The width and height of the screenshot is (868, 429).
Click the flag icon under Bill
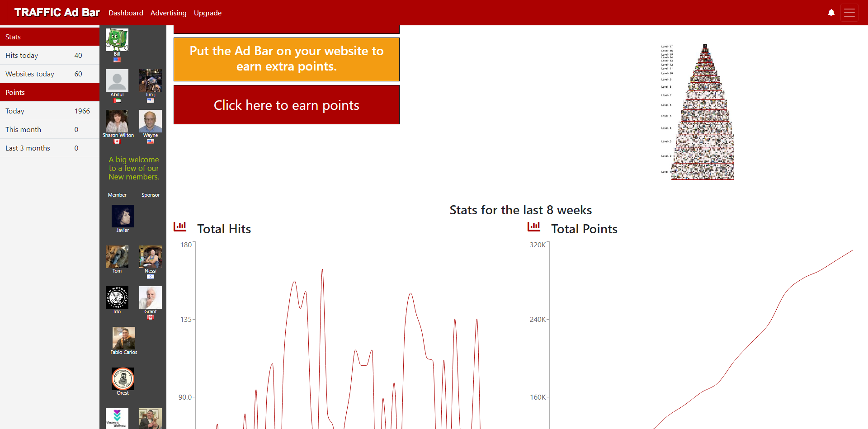[117, 60]
